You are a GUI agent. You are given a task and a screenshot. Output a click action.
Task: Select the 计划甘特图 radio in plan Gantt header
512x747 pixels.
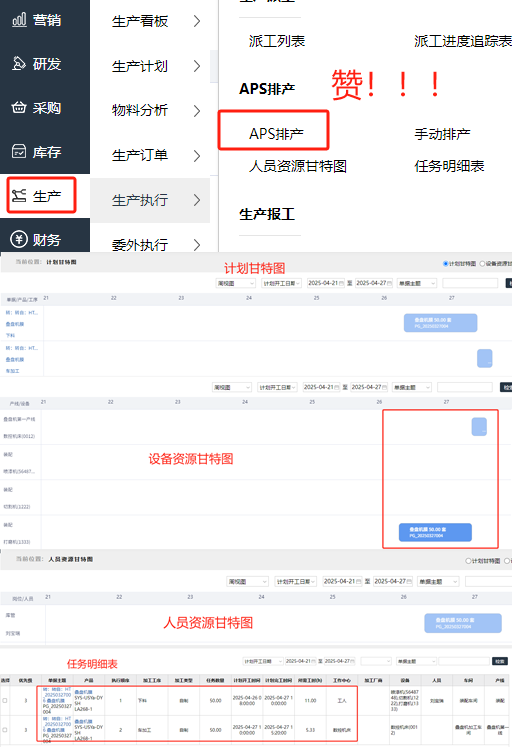pos(445,263)
